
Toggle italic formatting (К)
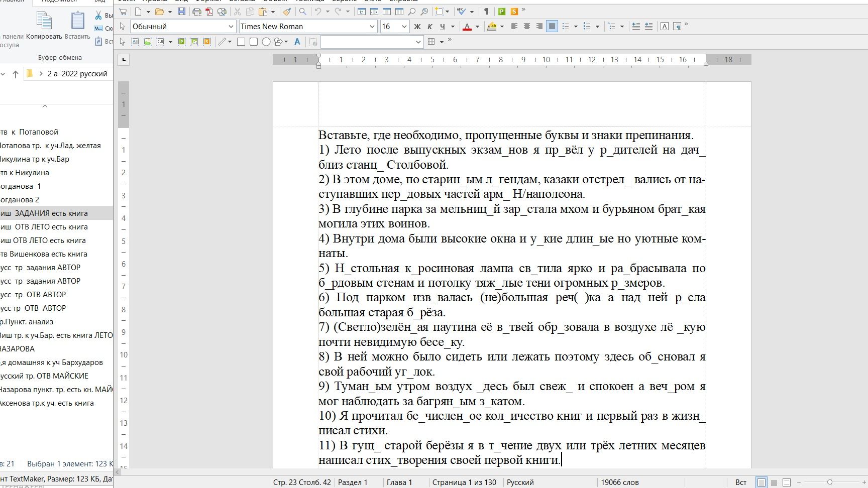(x=429, y=27)
